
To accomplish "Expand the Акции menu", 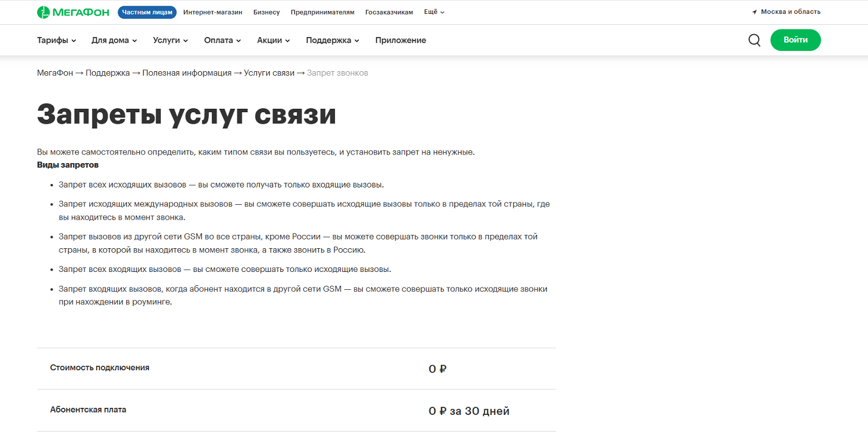I will (274, 40).
